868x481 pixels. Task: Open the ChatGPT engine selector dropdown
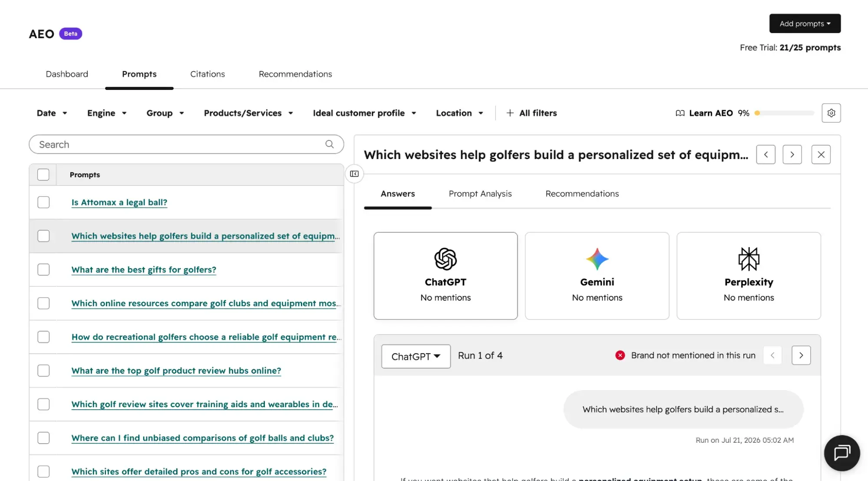point(416,356)
